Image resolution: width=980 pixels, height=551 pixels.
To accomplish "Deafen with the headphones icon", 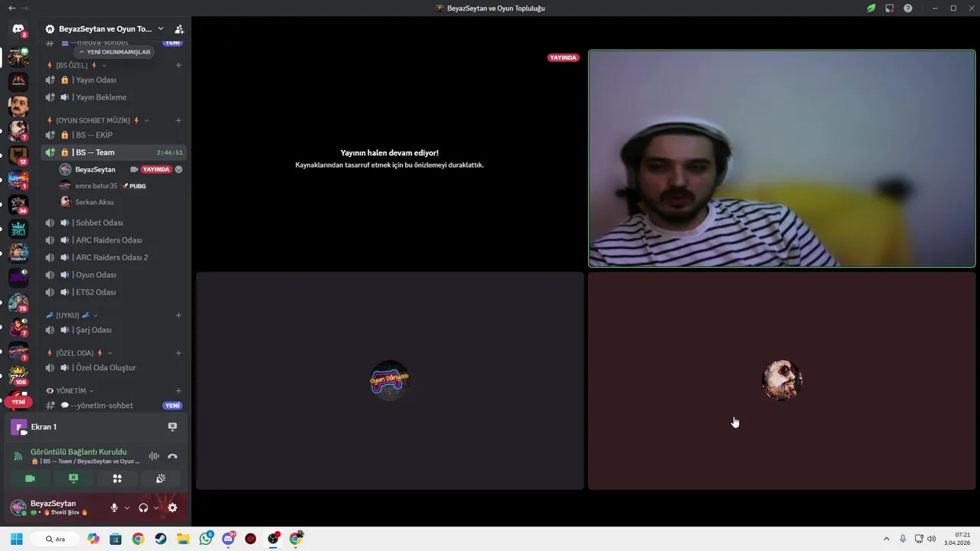I will [143, 507].
